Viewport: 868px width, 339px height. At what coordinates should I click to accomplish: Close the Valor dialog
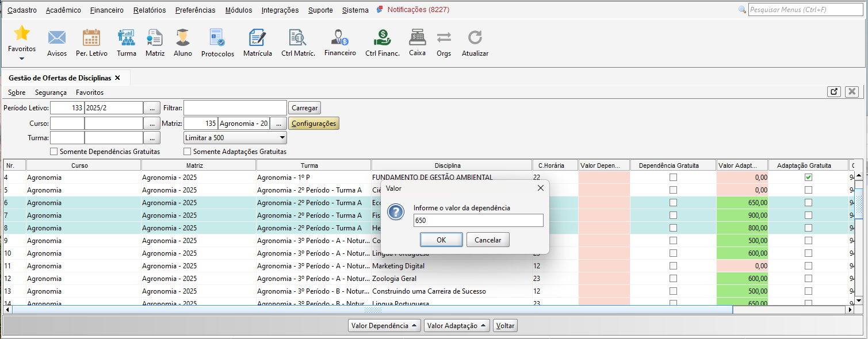point(540,188)
